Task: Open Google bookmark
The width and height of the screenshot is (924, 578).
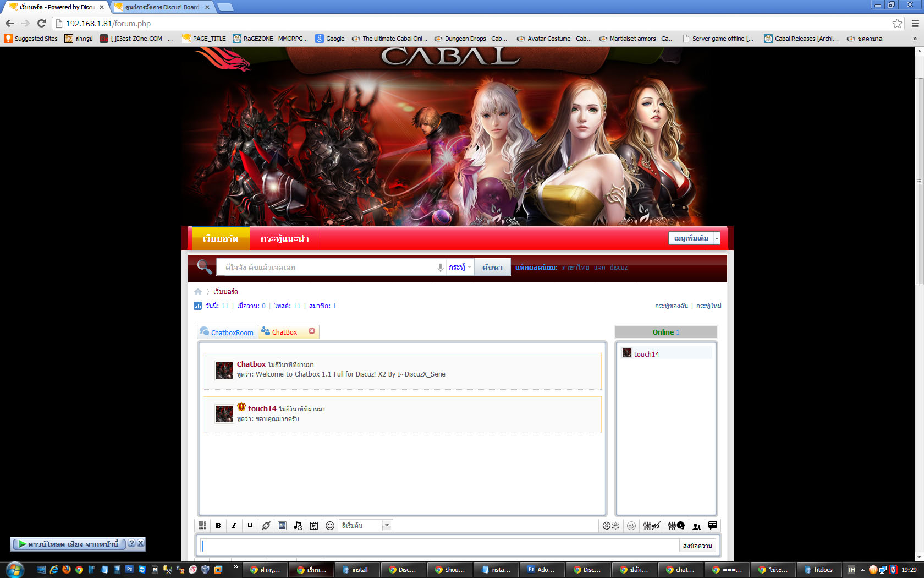Action: point(330,39)
